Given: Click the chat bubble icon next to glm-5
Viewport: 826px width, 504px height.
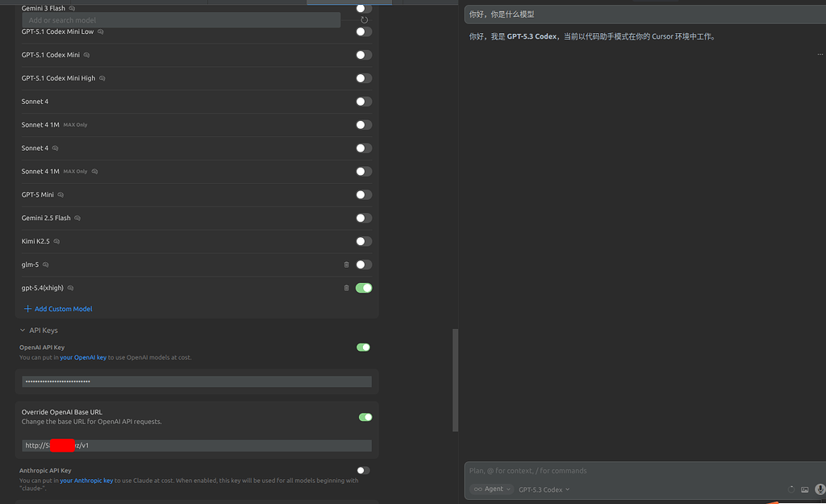Looking at the screenshot, I should pos(46,265).
